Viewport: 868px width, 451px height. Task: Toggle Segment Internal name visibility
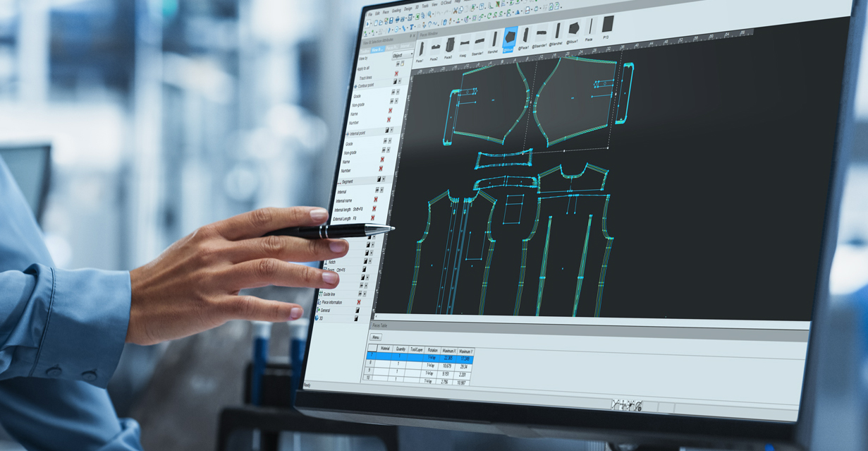point(376,200)
